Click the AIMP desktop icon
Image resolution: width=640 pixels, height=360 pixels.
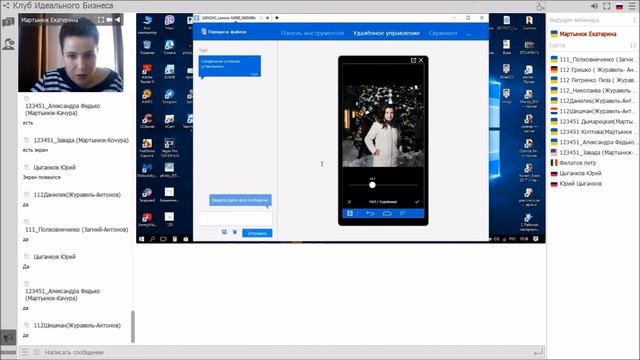pyautogui.click(x=147, y=96)
